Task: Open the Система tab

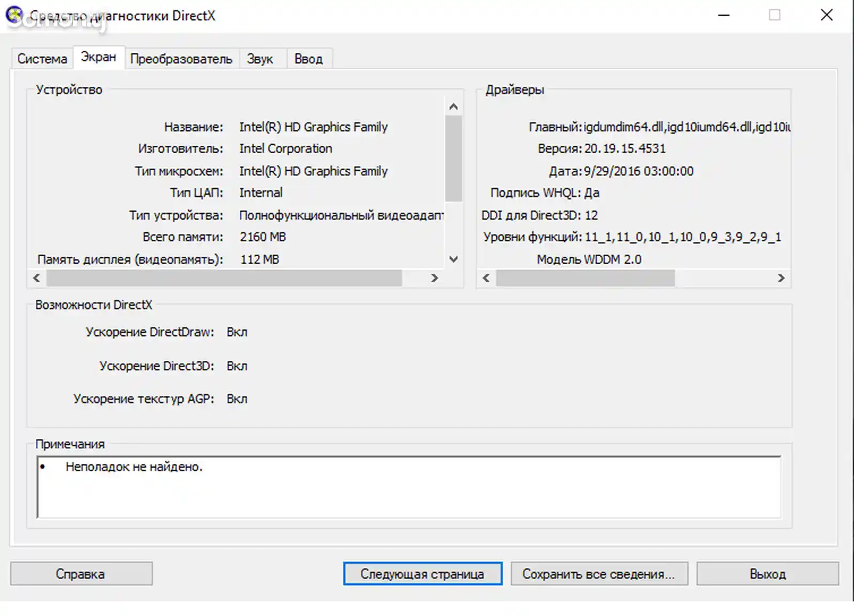Action: coord(42,59)
